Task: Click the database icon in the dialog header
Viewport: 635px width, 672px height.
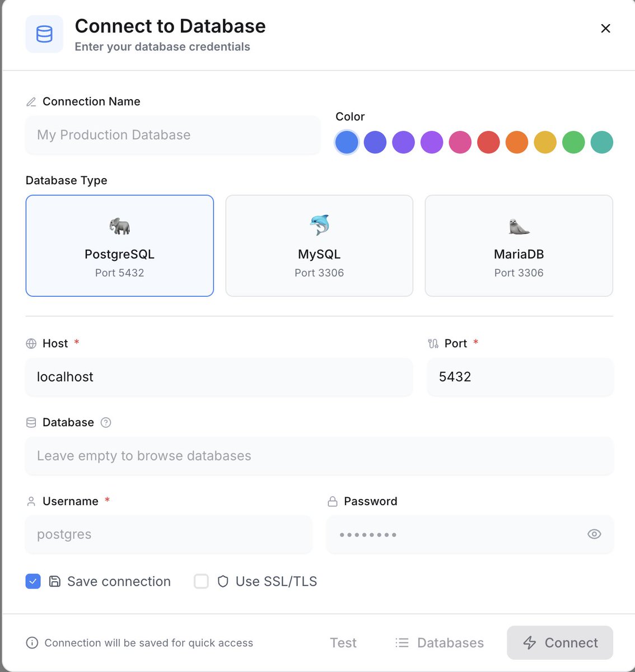Action: 44,34
